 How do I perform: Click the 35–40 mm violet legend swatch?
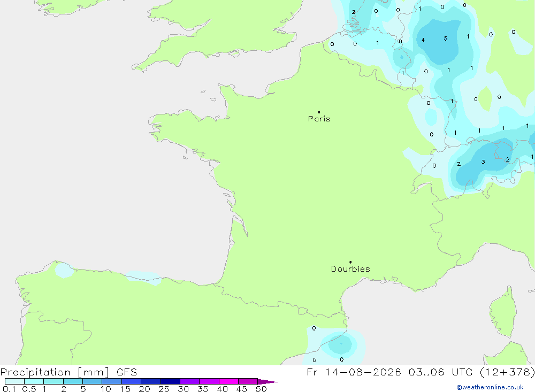pyautogui.click(x=209, y=381)
